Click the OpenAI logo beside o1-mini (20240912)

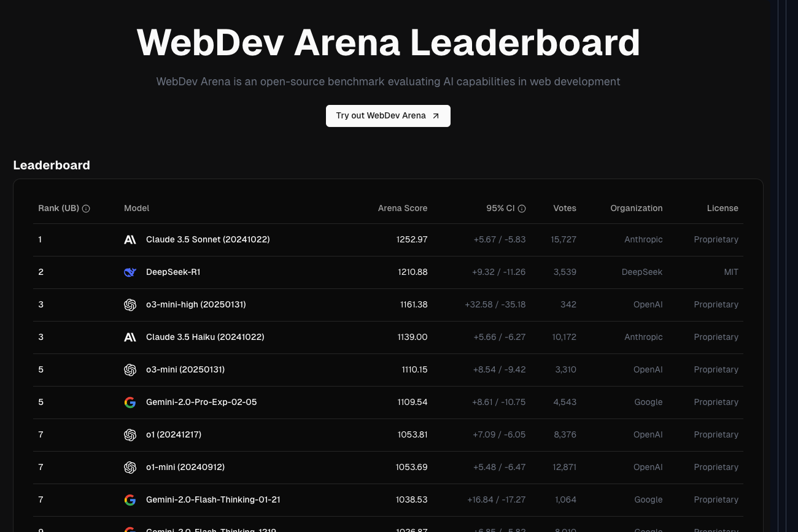click(130, 468)
